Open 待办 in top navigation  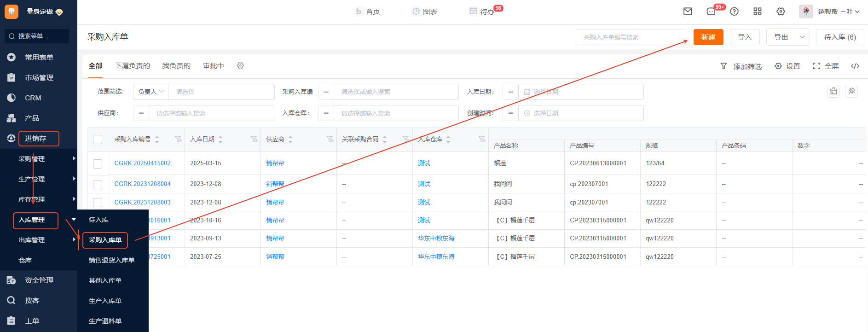tap(482, 12)
